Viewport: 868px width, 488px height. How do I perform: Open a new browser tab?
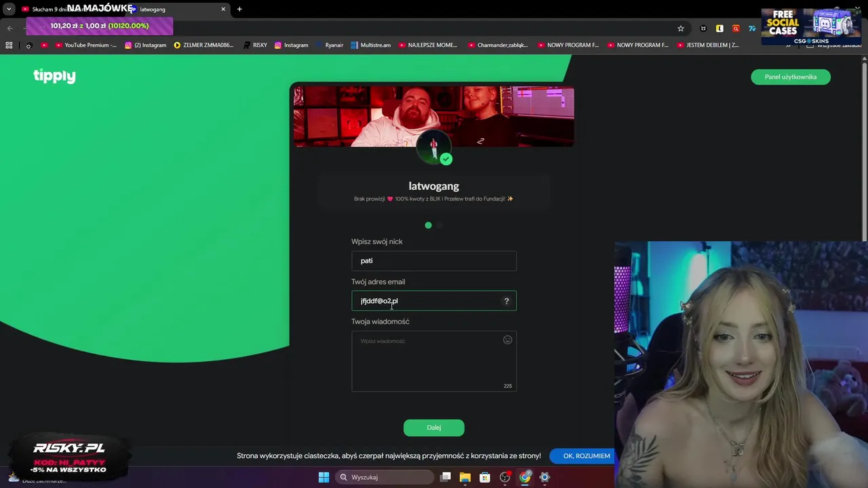(x=239, y=9)
